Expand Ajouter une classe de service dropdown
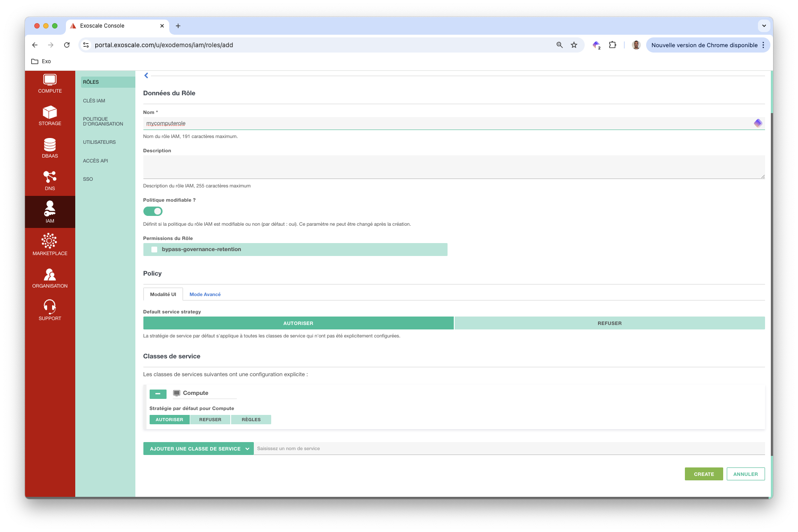798x532 pixels. click(198, 449)
